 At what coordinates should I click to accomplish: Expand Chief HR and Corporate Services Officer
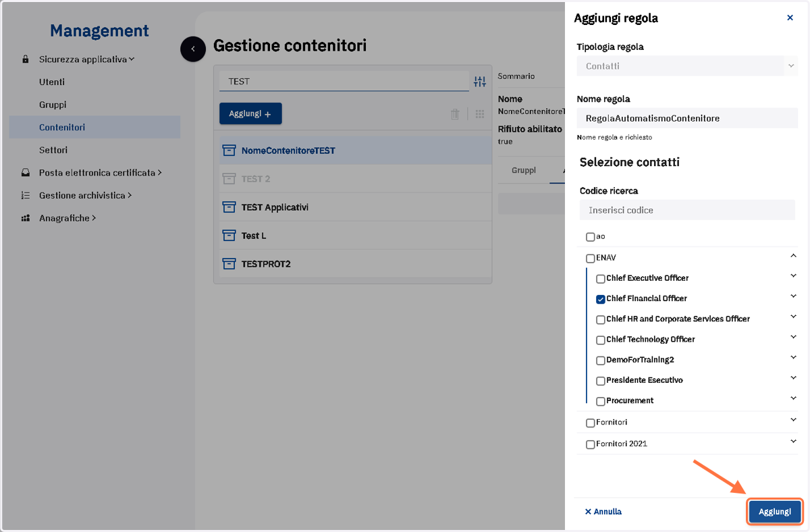click(793, 317)
